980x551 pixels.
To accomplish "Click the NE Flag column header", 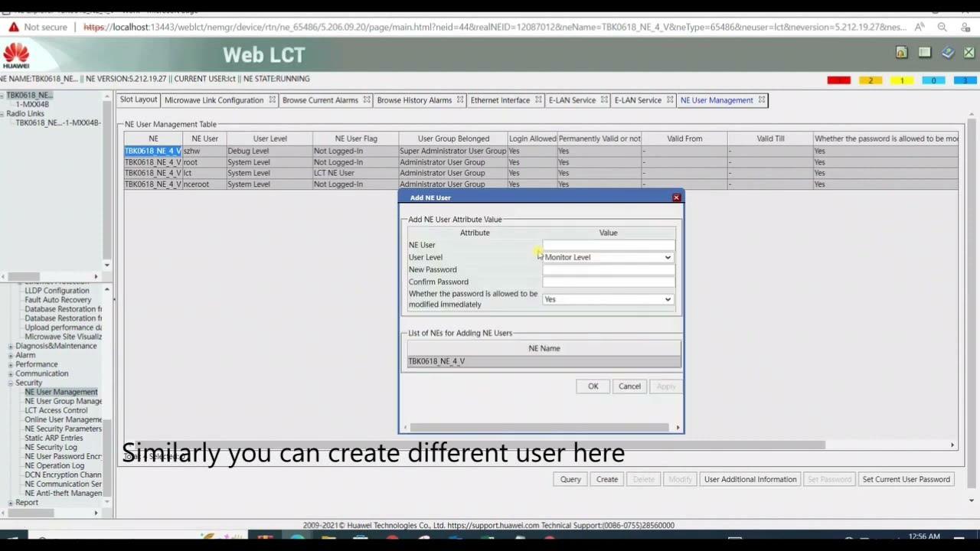I will point(356,139).
